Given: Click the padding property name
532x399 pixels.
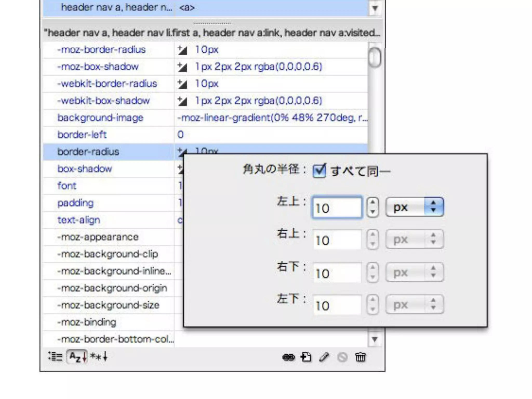Looking at the screenshot, I should (x=75, y=203).
